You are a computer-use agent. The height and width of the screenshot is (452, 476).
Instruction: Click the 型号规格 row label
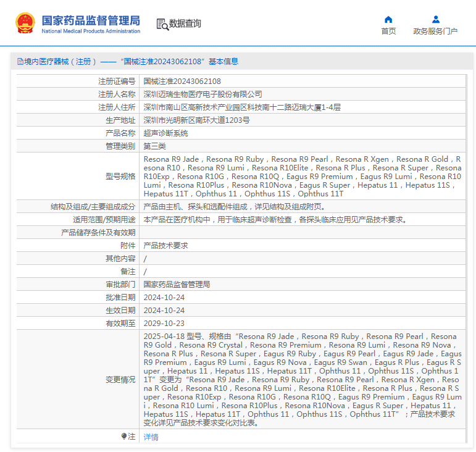point(120,177)
